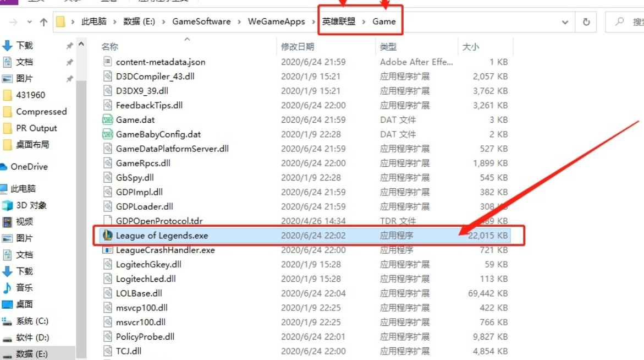
Task: Click the 69,442 KB size value
Action: [x=488, y=293]
